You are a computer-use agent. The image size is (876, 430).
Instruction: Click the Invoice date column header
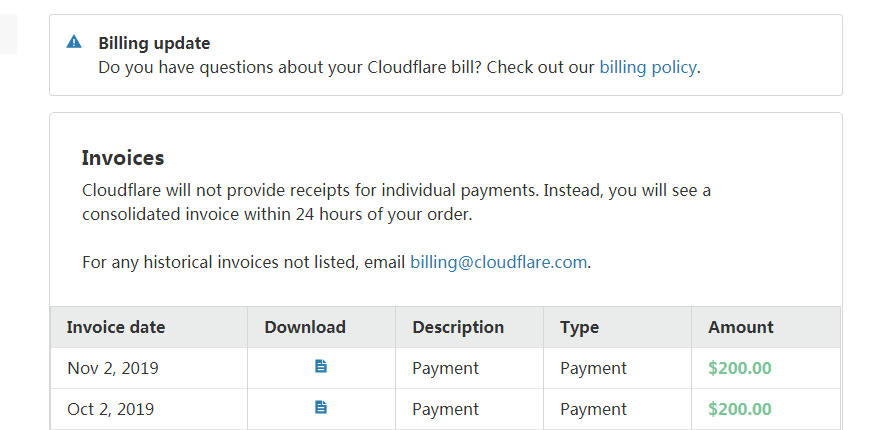116,327
